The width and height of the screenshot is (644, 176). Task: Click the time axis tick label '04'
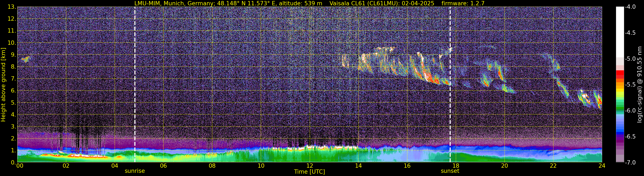pos(115,166)
